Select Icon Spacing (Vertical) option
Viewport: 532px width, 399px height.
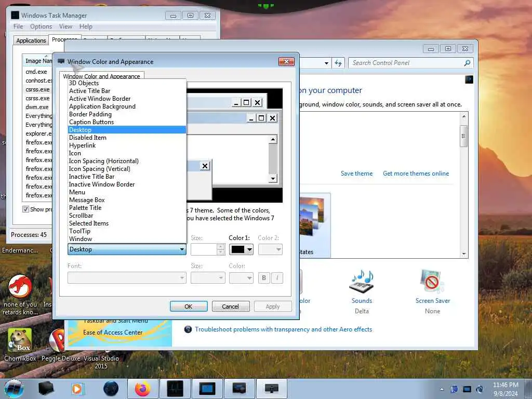point(127,169)
